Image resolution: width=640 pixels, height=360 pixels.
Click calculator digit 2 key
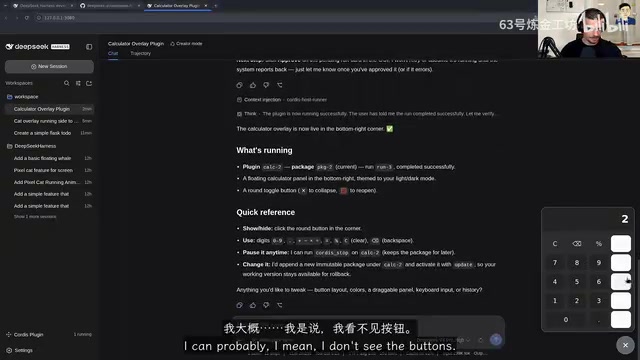click(x=577, y=301)
